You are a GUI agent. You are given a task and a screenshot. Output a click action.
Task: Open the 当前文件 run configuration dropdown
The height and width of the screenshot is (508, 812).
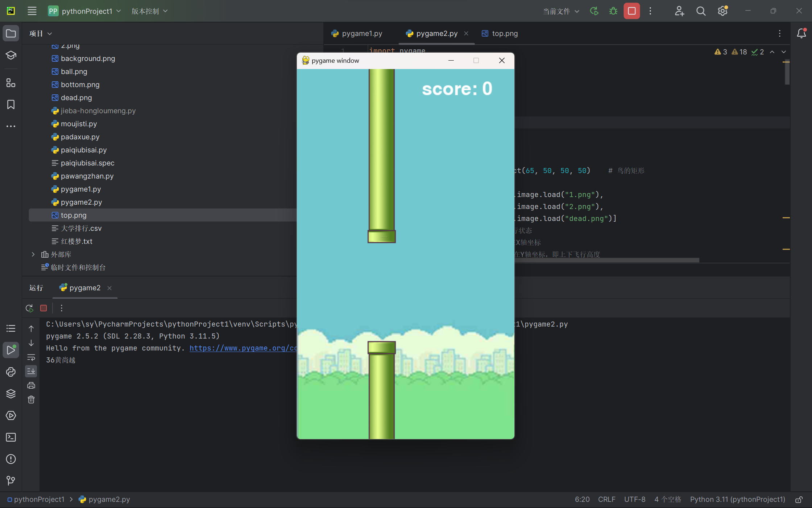click(561, 11)
